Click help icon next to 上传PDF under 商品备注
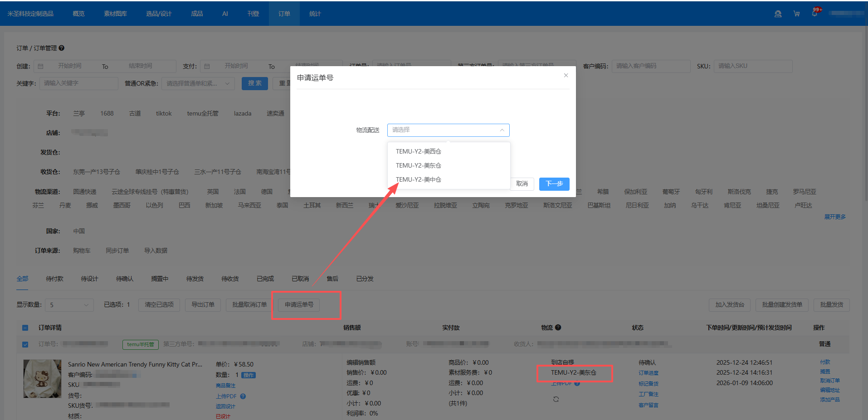This screenshot has width=868, height=420. tap(243, 396)
